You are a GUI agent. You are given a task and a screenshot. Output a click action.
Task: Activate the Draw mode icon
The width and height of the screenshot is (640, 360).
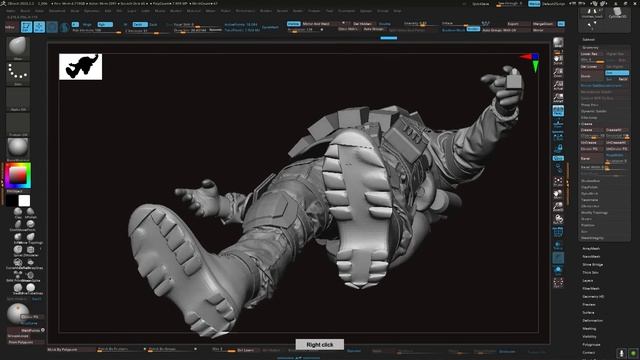click(39, 27)
